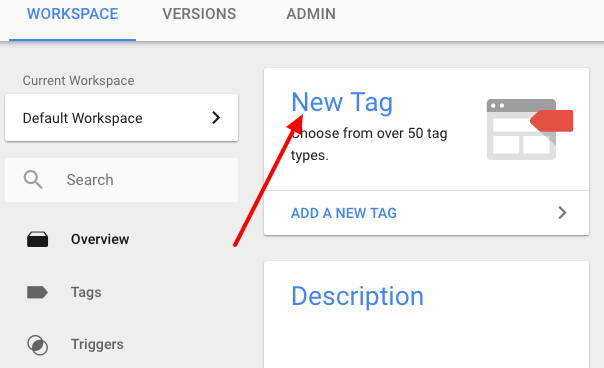604x368 pixels.
Task: Click the Overview briefcase icon
Action: pyautogui.click(x=37, y=239)
